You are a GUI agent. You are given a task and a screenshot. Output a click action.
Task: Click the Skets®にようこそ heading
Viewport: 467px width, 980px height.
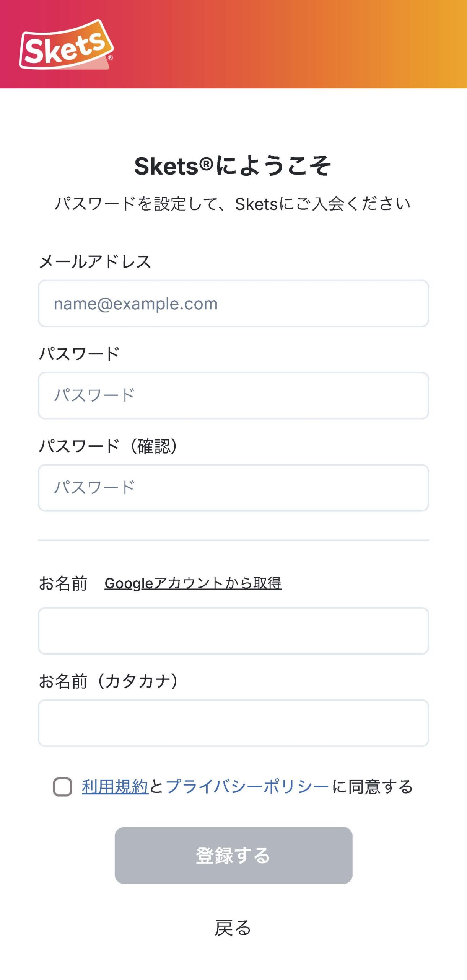233,166
